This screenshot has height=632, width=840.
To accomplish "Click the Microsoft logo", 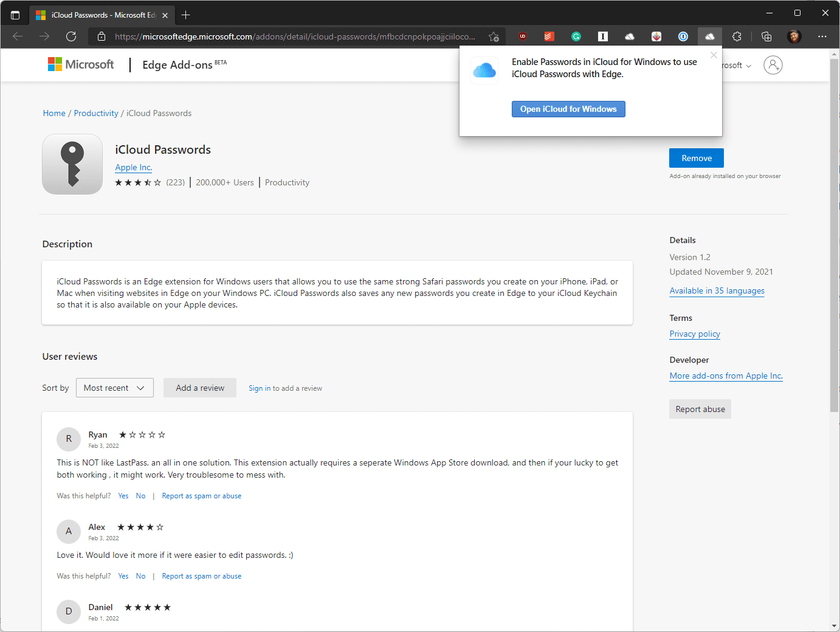I will pos(81,64).
